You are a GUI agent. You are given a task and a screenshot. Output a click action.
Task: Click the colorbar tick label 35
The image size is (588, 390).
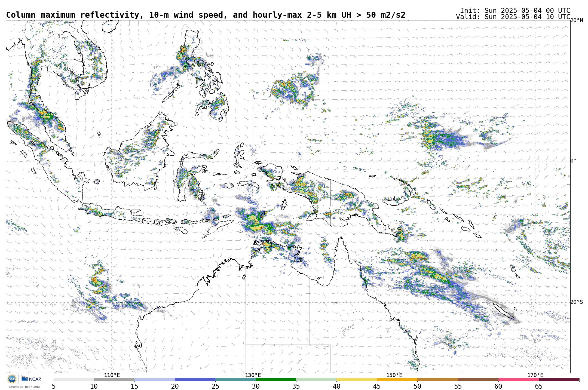coord(296,386)
